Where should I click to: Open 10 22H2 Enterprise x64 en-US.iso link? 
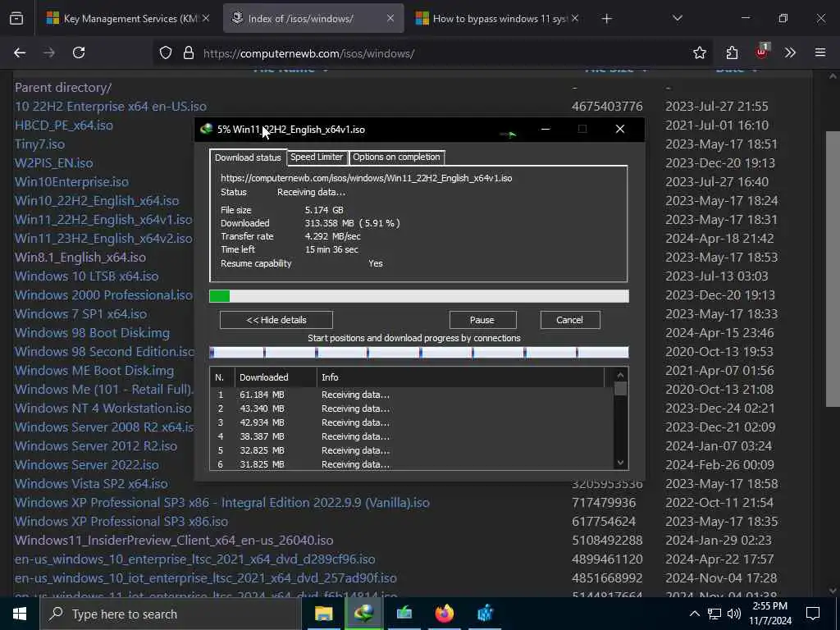click(111, 106)
